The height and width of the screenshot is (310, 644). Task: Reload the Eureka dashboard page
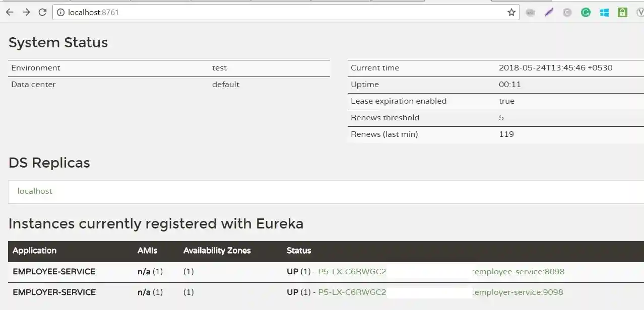(x=43, y=13)
